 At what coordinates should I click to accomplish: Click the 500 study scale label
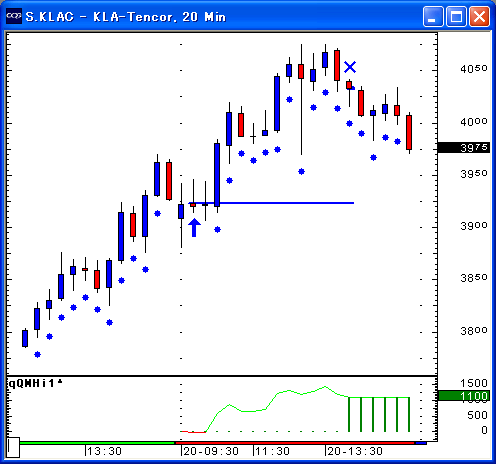(x=477, y=415)
